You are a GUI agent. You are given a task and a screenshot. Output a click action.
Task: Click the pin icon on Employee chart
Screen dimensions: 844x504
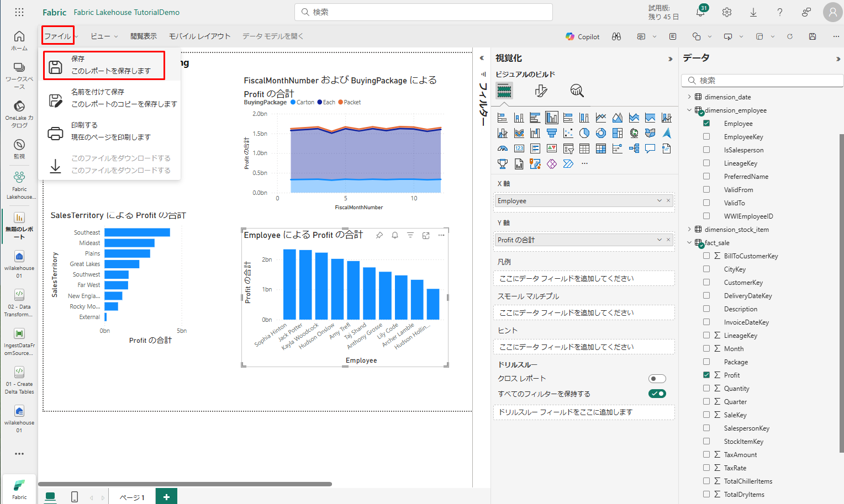(x=379, y=235)
